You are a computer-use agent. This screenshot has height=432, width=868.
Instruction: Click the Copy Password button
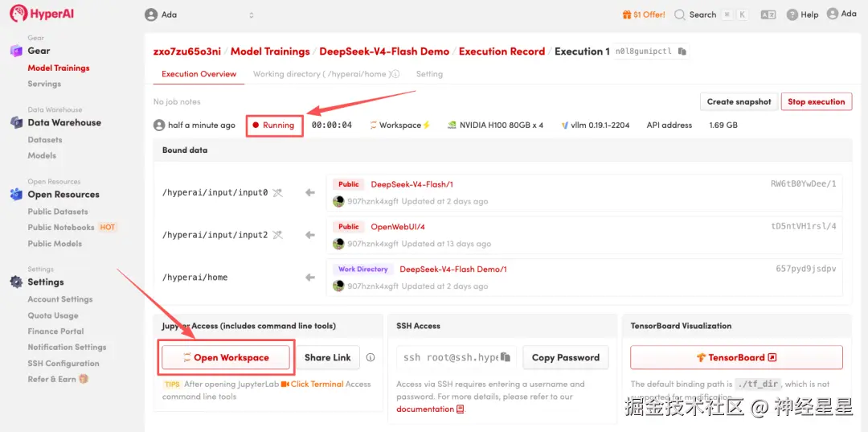coord(566,357)
